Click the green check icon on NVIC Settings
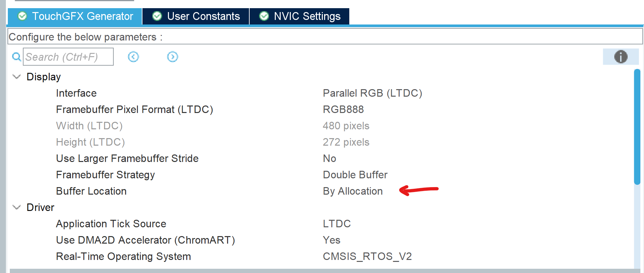 coord(263,16)
